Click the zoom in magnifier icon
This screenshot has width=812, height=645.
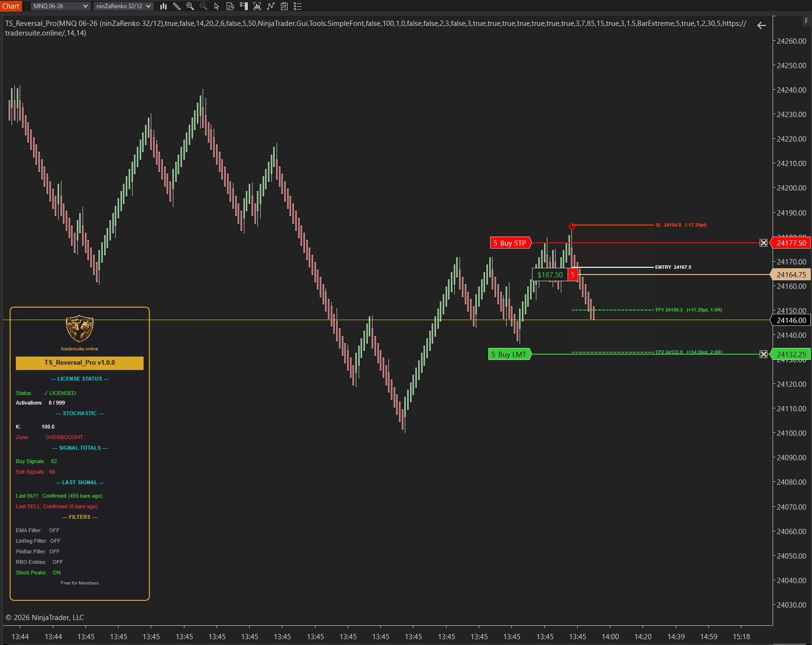190,6
